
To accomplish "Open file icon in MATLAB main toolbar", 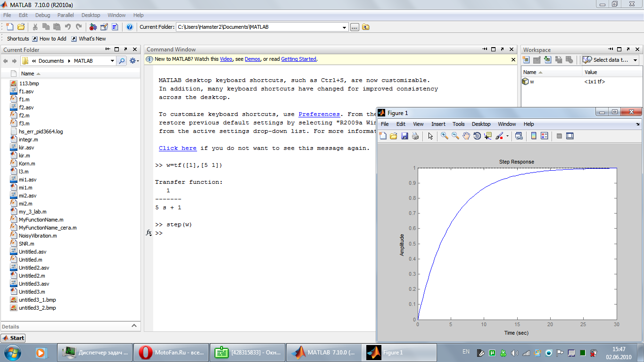I will point(21,27).
